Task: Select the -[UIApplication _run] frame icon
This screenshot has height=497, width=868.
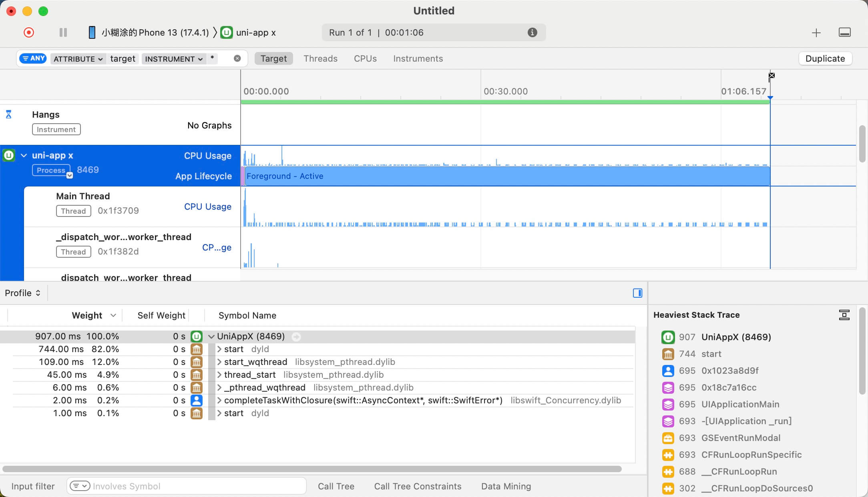Action: [x=668, y=421]
